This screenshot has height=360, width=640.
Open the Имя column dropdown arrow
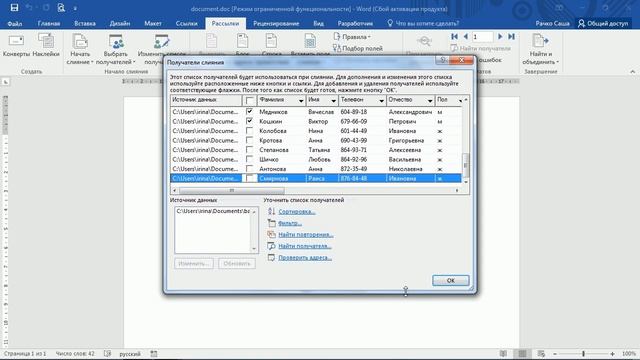tap(333, 100)
